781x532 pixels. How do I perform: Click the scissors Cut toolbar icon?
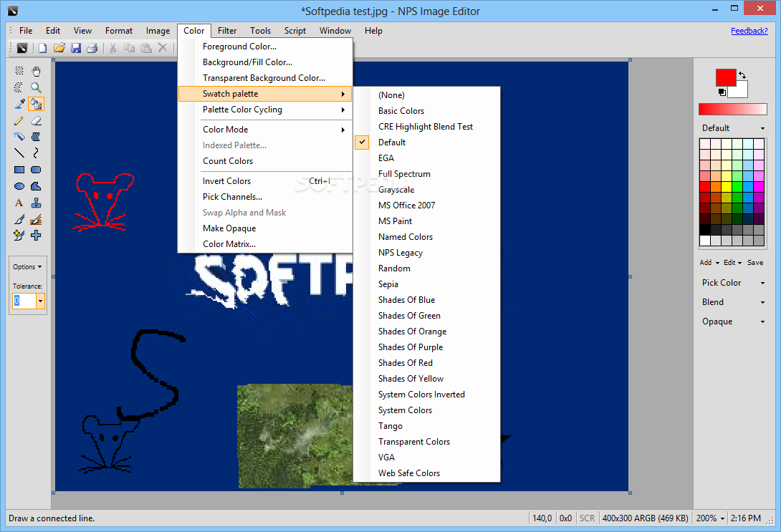coord(113,48)
